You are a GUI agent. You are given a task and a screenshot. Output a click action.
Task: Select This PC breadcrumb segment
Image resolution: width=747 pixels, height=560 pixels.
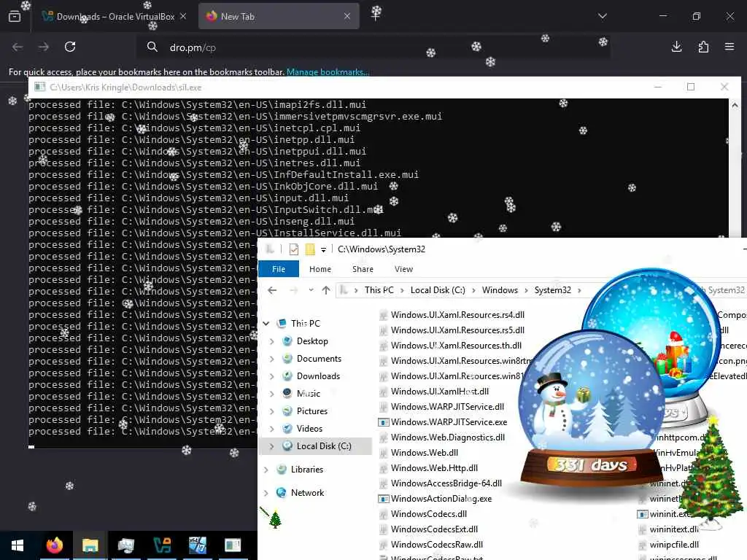pos(379,290)
